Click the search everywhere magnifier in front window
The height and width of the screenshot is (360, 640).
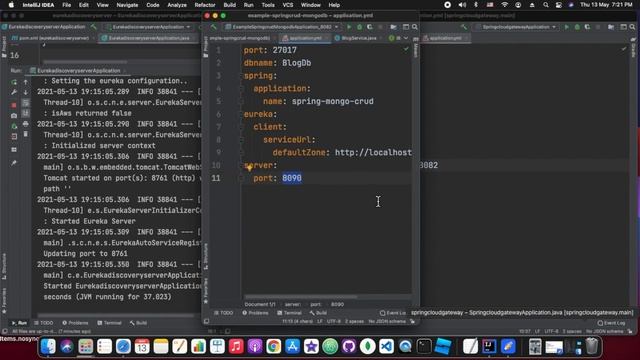[x=415, y=27]
